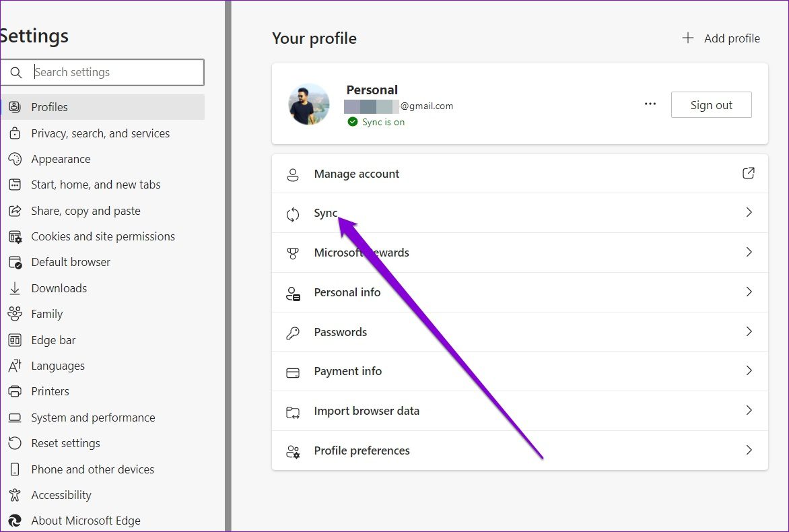Click the Microsoft Edge logo icon
Viewport: 789px width, 532px height.
[x=15, y=521]
